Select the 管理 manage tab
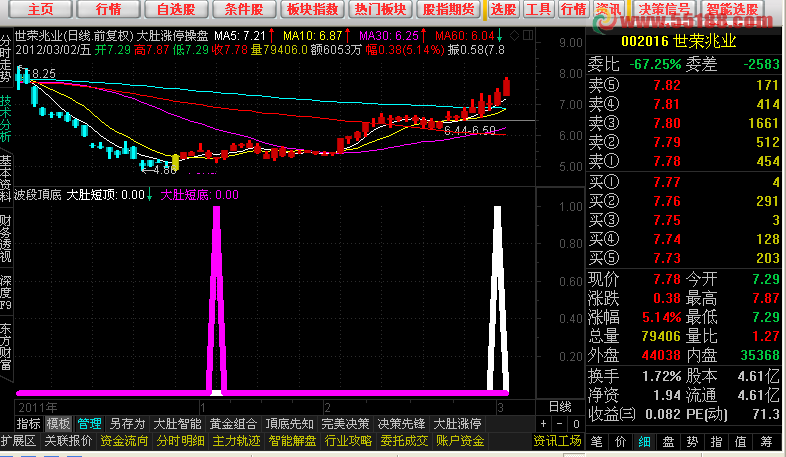This screenshot has width=786, height=457. 90,424
